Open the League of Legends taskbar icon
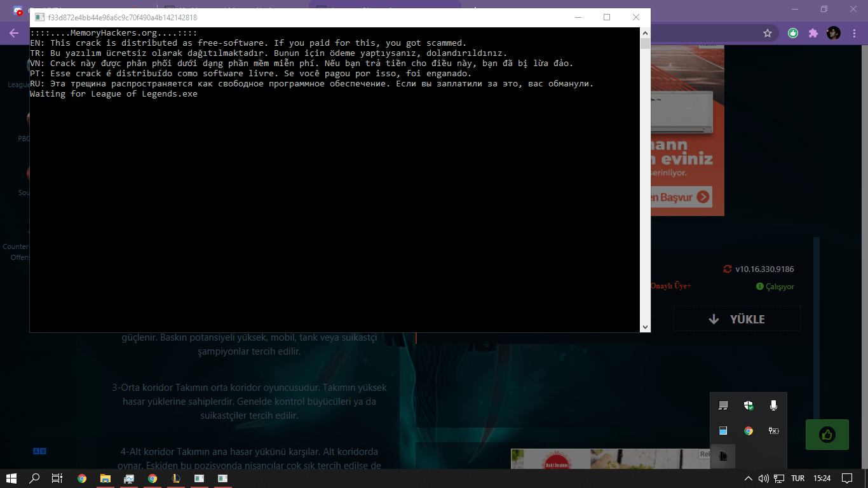 (x=176, y=478)
